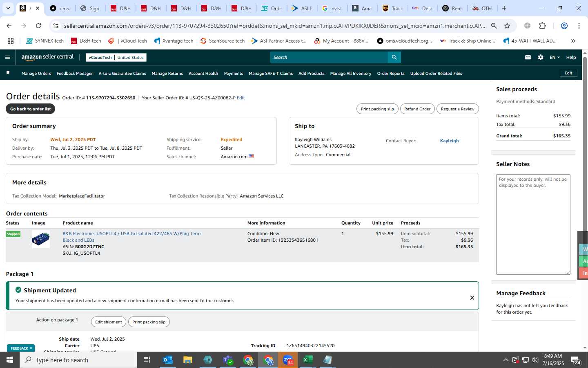This screenshot has width=588, height=368.
Task: Switch to the ASI P browser tab
Action: point(302,8)
